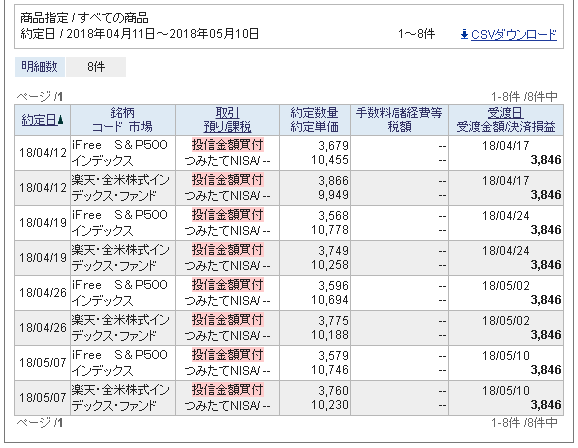Click unit price 10,188
The width and height of the screenshot is (578, 448).
coord(330,335)
